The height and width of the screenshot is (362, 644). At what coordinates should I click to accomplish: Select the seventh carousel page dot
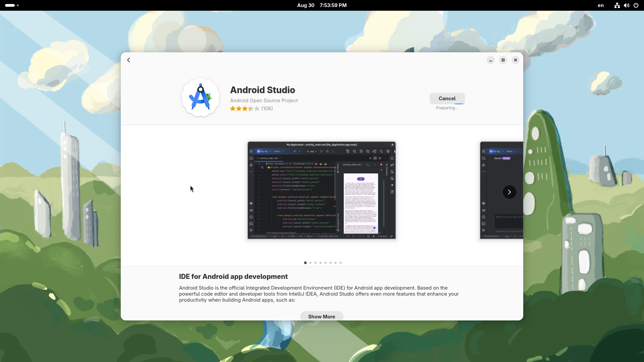[335, 263]
